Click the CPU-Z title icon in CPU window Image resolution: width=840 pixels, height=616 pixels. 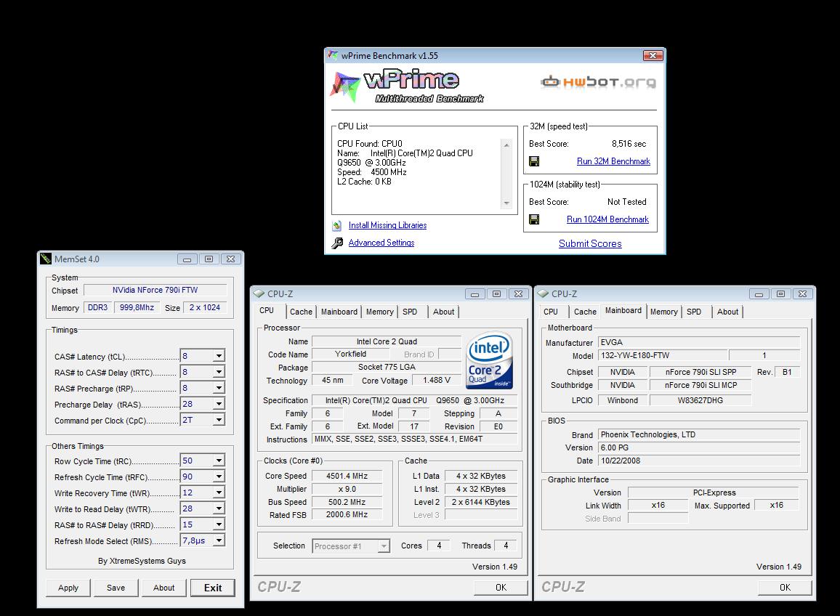pyautogui.click(x=259, y=293)
